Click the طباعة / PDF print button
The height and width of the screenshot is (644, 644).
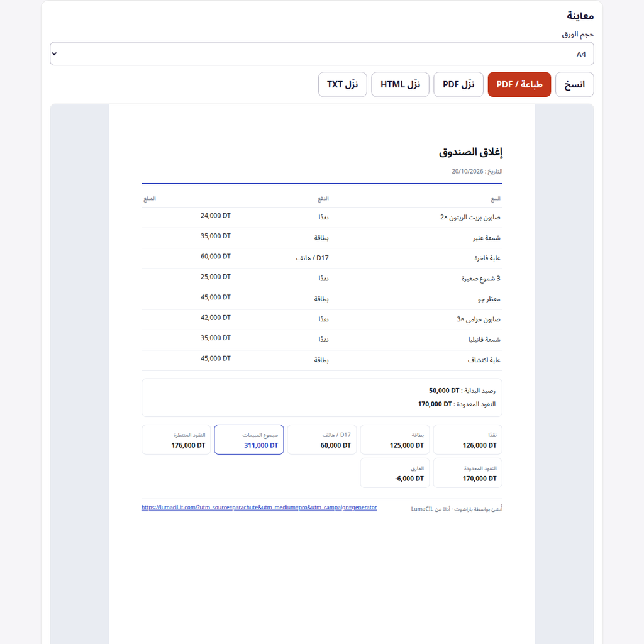coord(519,85)
